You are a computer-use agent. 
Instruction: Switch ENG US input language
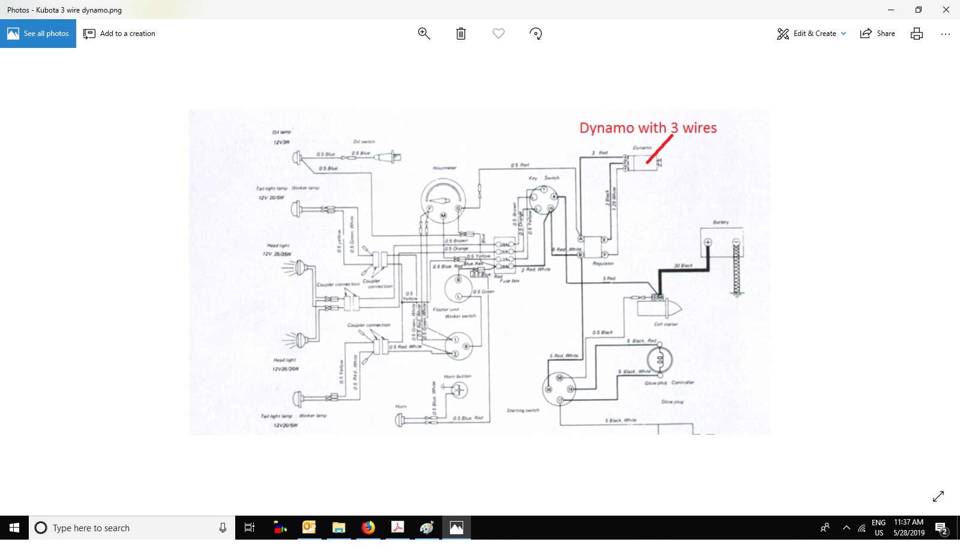coord(878,528)
